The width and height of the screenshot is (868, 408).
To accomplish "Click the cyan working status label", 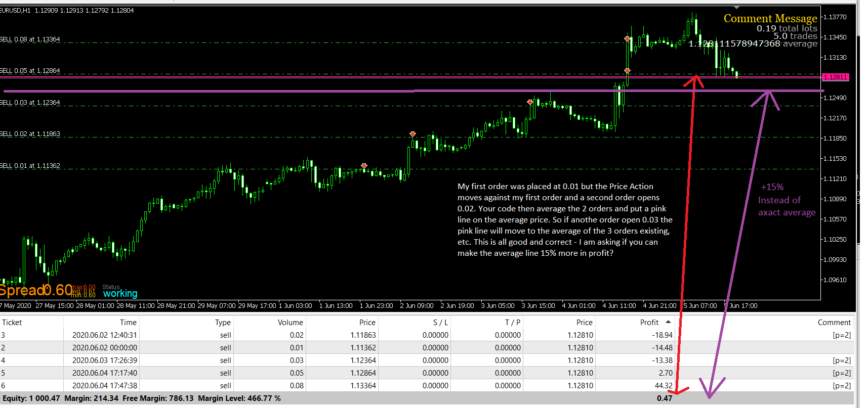I will pos(120,294).
